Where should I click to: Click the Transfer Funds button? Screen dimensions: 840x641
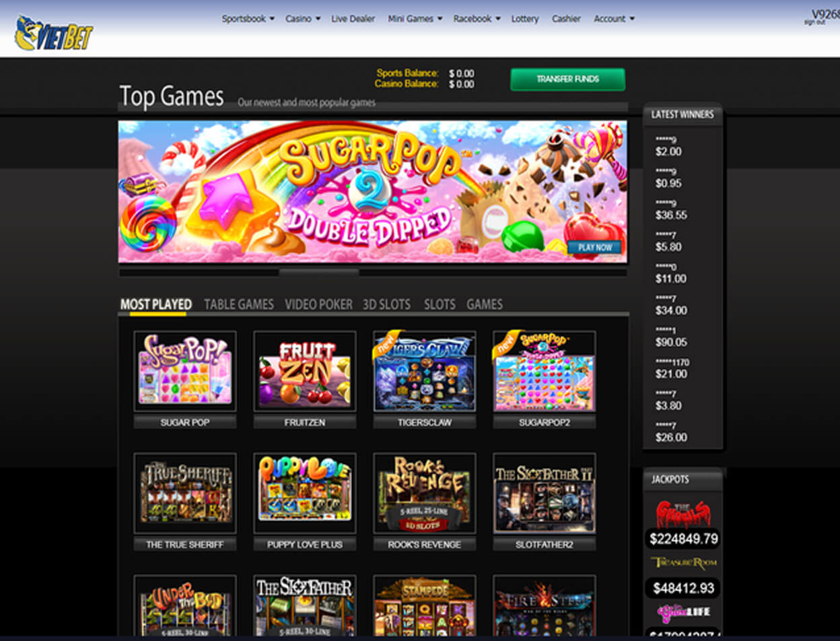click(x=567, y=79)
